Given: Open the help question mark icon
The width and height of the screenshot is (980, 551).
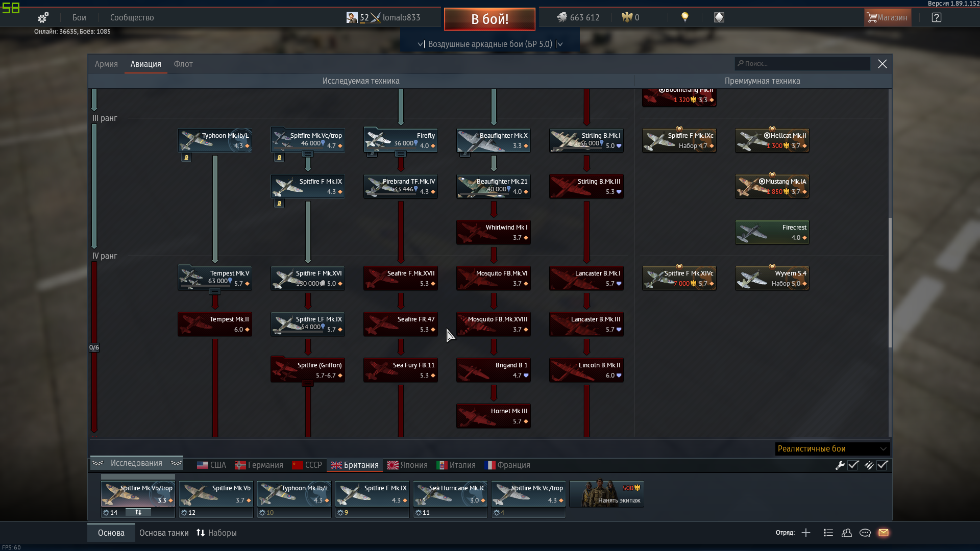Looking at the screenshot, I should pos(936,17).
